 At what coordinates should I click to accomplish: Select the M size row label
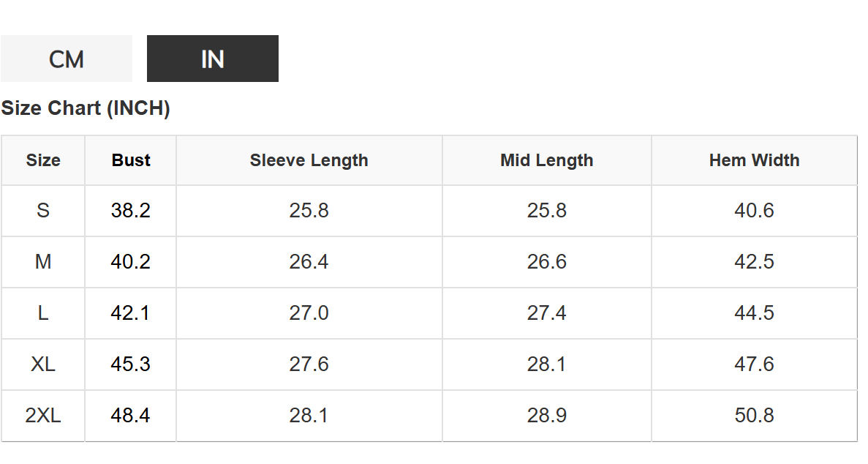tap(43, 262)
